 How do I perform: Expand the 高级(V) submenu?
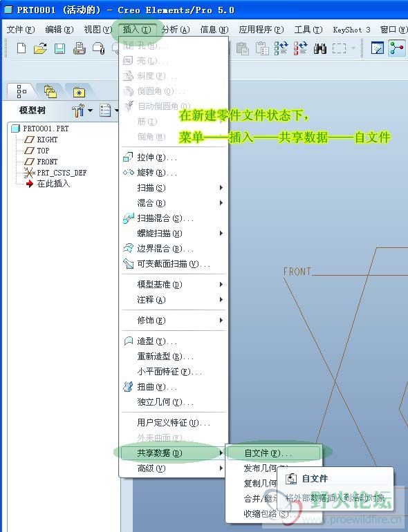(174, 468)
